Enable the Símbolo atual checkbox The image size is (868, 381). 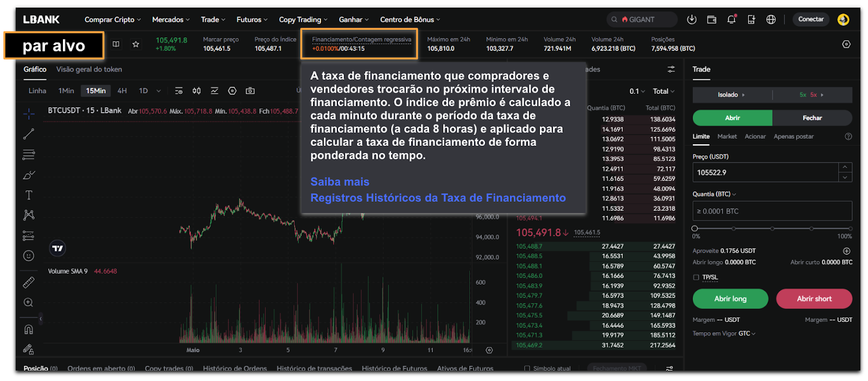tap(527, 369)
